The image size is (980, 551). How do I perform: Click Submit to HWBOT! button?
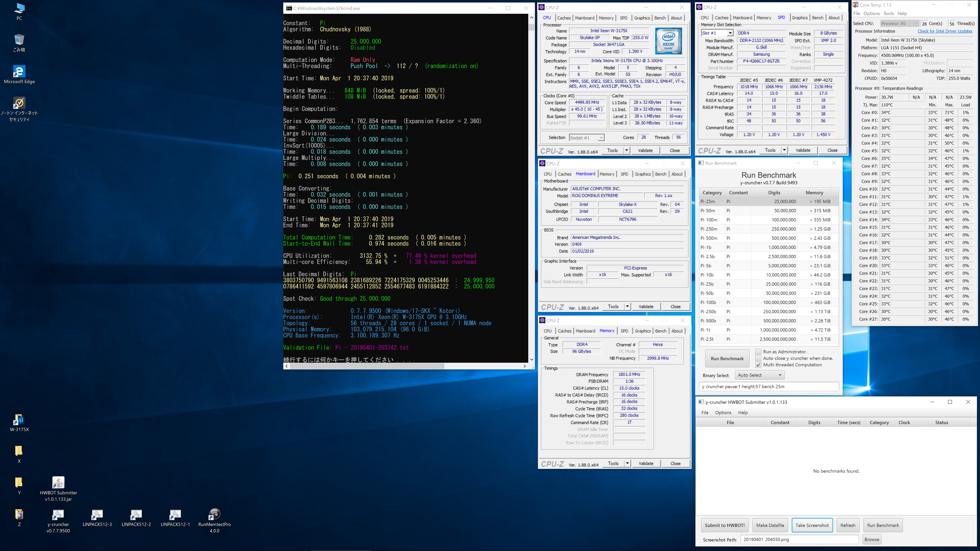click(724, 525)
